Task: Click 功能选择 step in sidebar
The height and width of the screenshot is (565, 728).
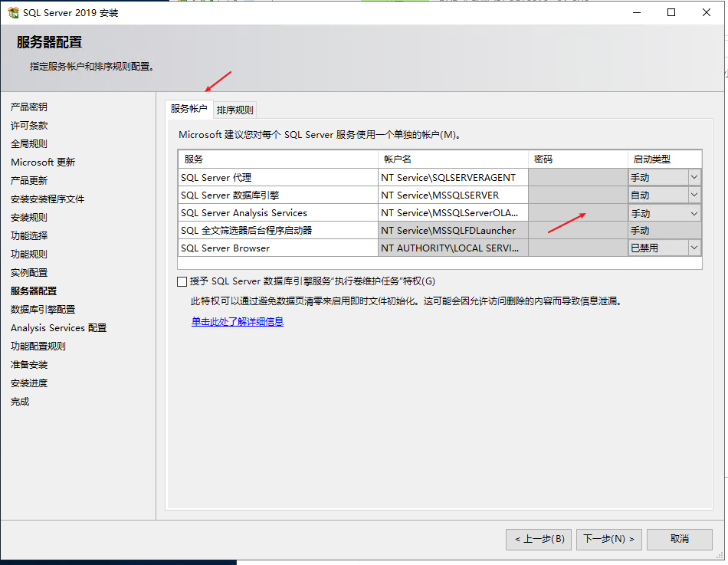Action: tap(29, 236)
